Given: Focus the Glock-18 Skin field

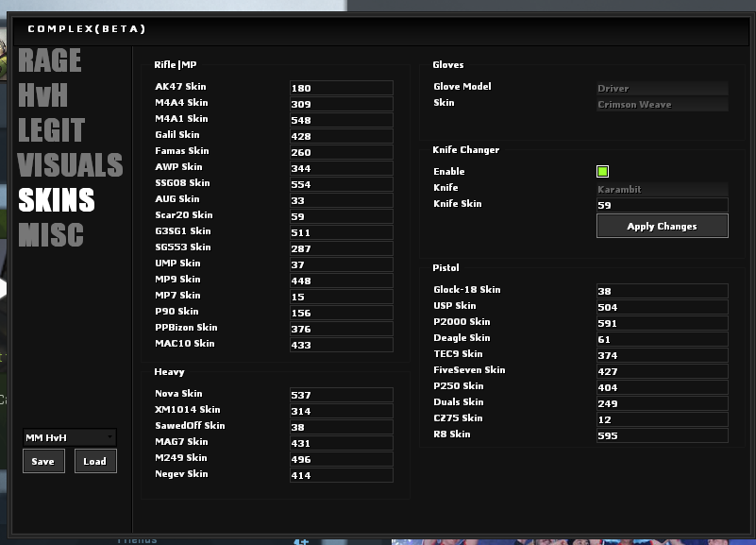Looking at the screenshot, I should [x=663, y=291].
